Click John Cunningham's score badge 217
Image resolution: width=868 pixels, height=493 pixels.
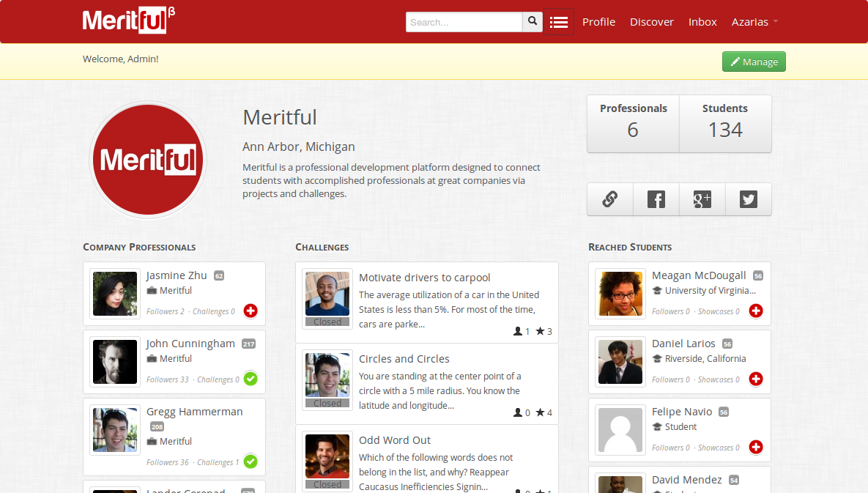click(248, 344)
